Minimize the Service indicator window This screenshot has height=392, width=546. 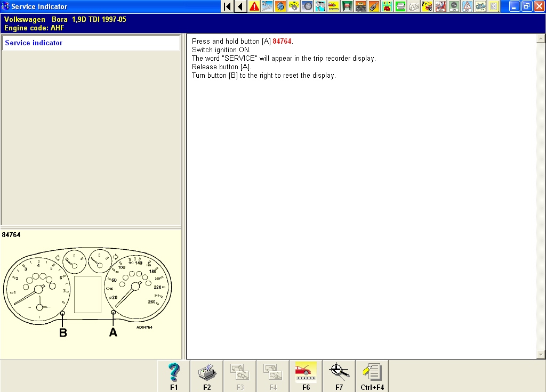coord(515,6)
